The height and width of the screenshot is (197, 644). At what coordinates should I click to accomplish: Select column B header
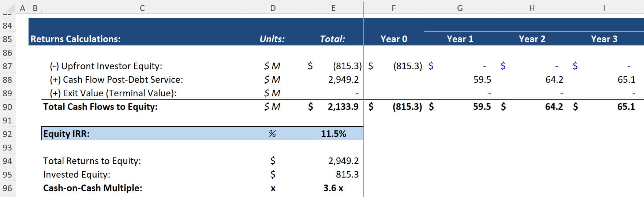pos(35,8)
